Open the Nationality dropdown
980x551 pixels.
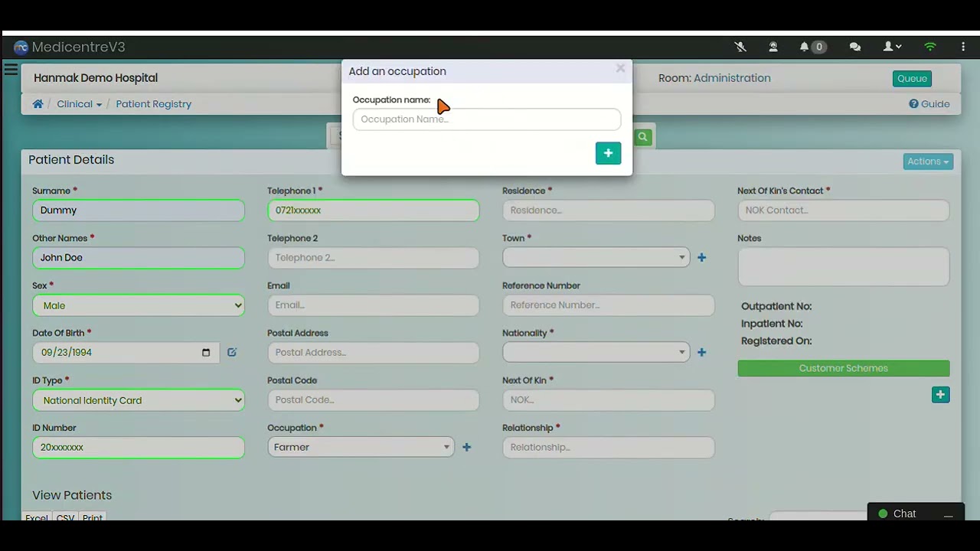[x=596, y=353]
